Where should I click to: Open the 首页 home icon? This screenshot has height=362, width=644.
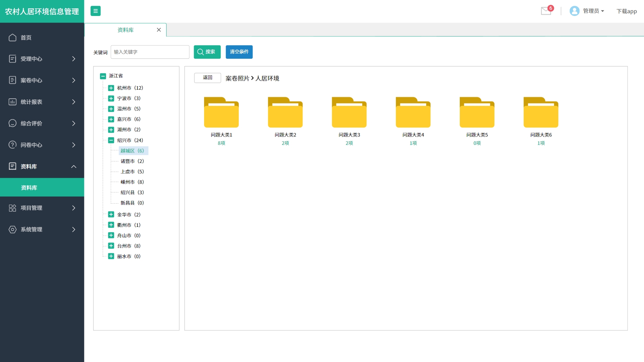point(12,38)
